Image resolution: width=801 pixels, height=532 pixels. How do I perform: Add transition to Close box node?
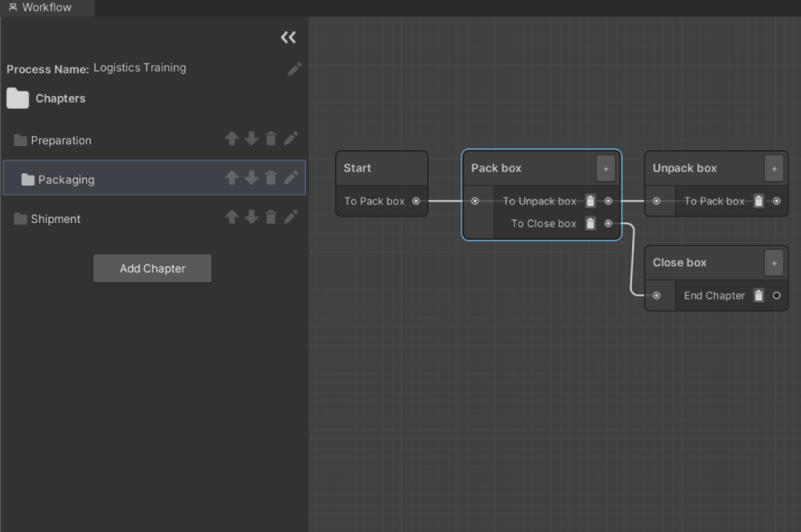point(774,263)
